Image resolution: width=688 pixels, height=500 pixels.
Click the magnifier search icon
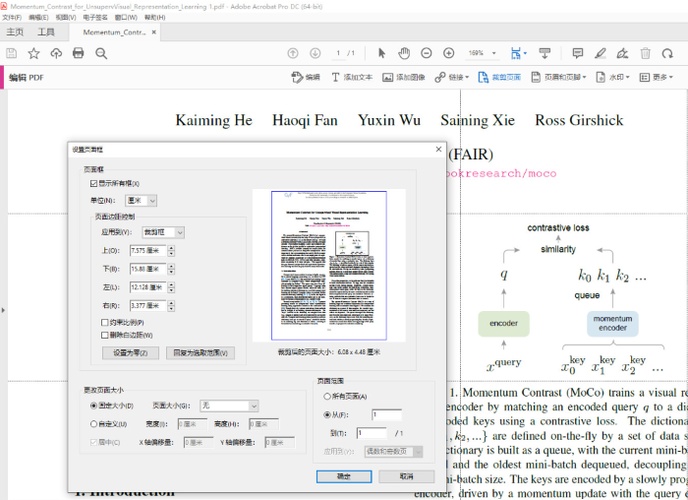[x=101, y=54]
